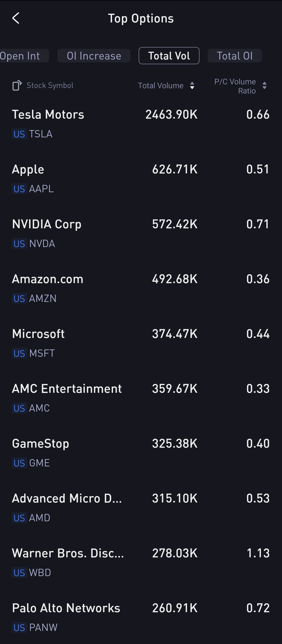Select the Microsoft MSFT row

[141, 343]
